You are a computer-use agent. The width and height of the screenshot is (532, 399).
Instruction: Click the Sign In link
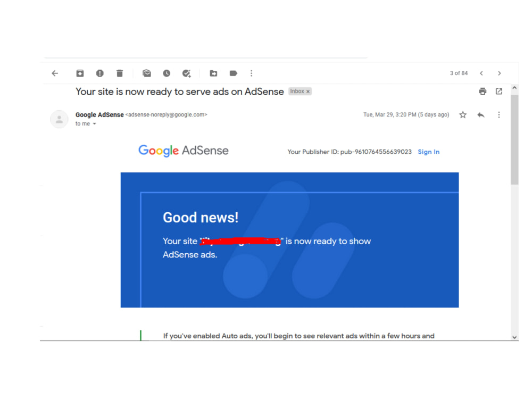[x=428, y=152]
